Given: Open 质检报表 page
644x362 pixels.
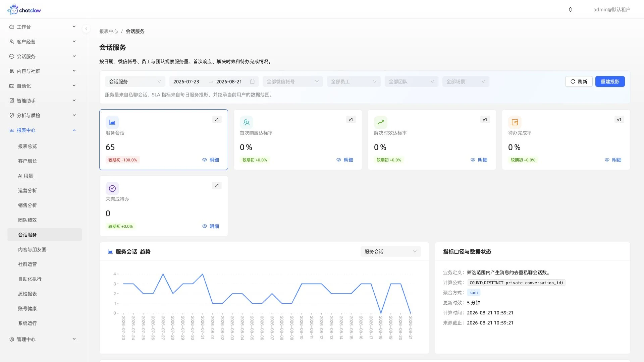Looking at the screenshot, I should (x=45, y=294).
